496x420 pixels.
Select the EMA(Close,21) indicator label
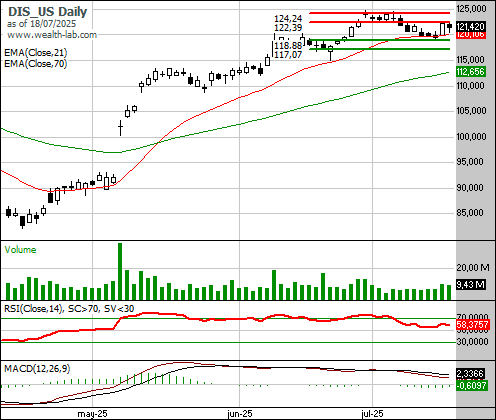coord(36,53)
